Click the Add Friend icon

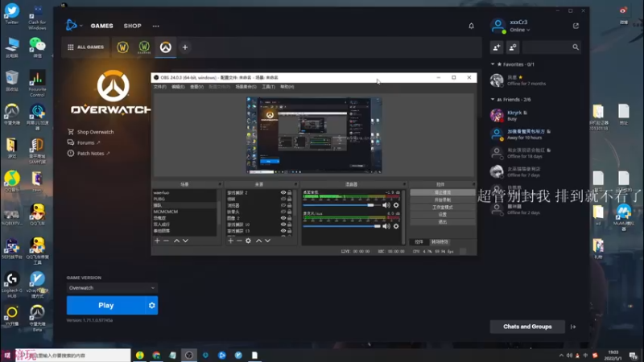pyautogui.click(x=497, y=47)
